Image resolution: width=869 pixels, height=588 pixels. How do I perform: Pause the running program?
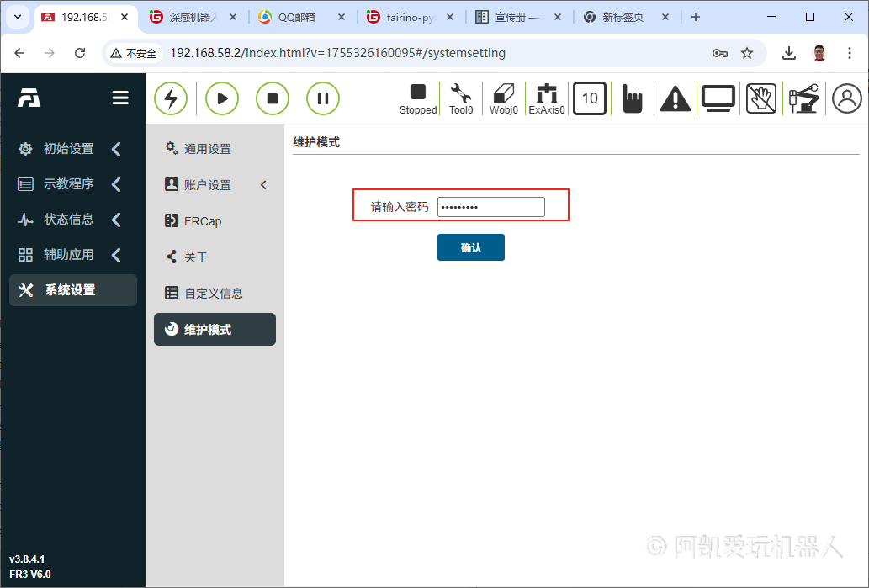click(322, 98)
